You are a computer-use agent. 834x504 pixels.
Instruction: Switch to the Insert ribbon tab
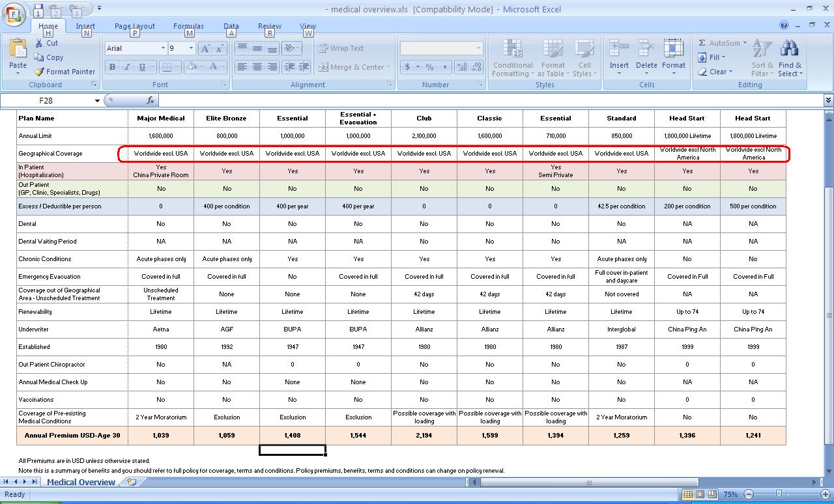pos(85,26)
